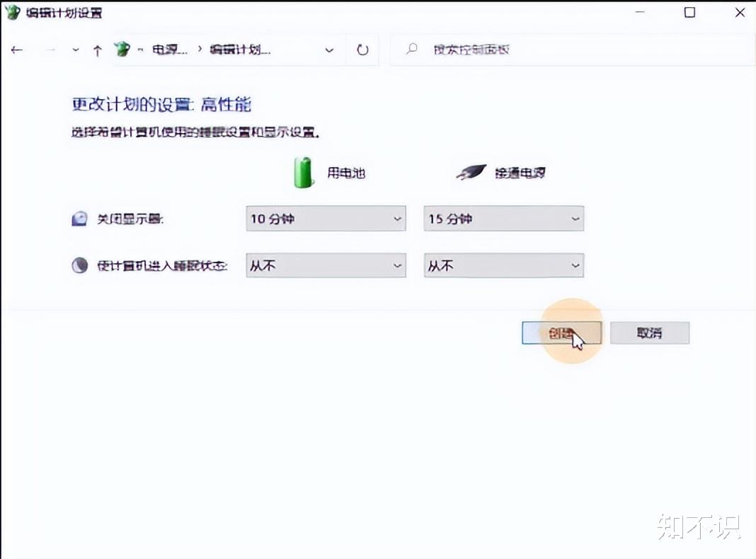Click the sleep moon icon
756x559 pixels.
79,265
